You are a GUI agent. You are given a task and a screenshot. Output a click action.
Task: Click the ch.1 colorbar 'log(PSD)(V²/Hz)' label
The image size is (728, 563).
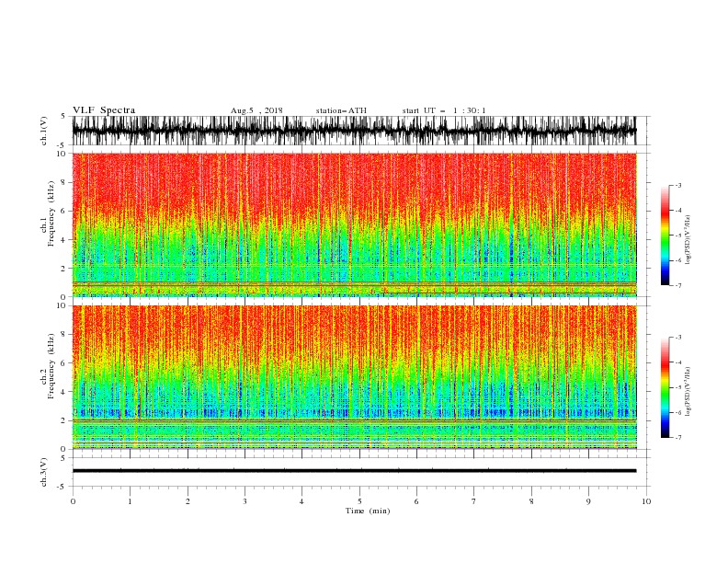(688, 240)
